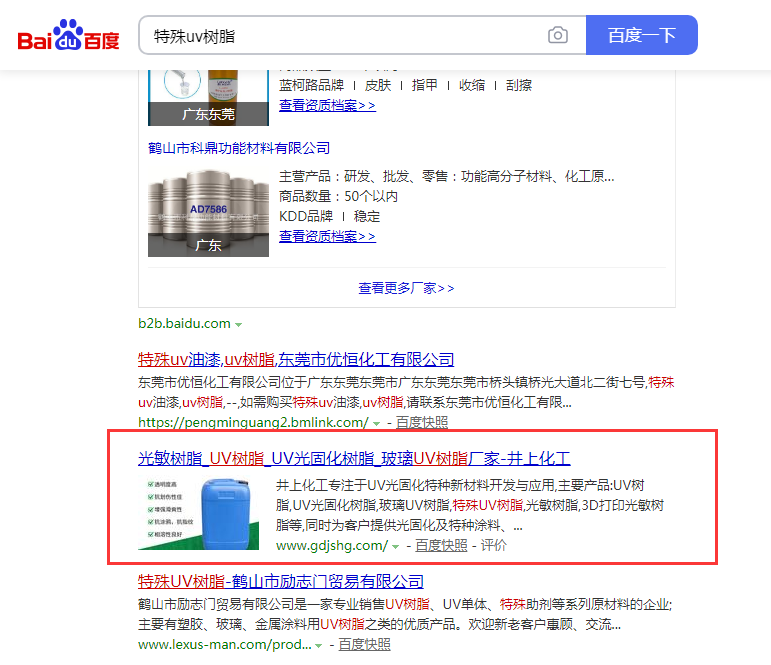This screenshot has width=771, height=665.
Task: Click the Baidu logo
Action: 68,36
